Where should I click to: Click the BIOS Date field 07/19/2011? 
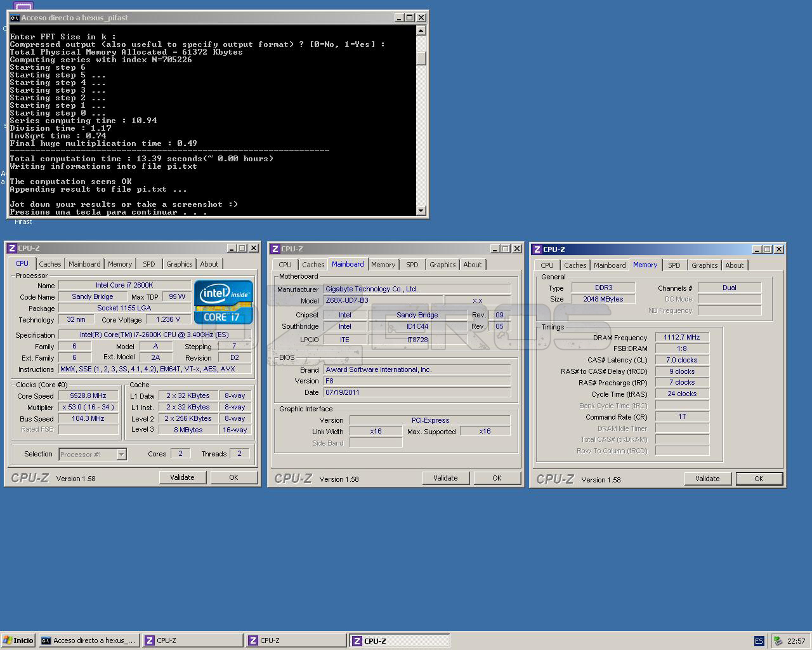[x=417, y=392]
